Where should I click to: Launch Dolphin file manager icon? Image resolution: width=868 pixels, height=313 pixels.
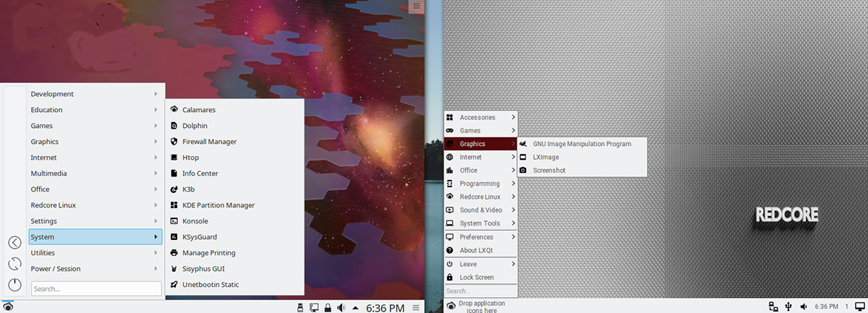point(174,126)
